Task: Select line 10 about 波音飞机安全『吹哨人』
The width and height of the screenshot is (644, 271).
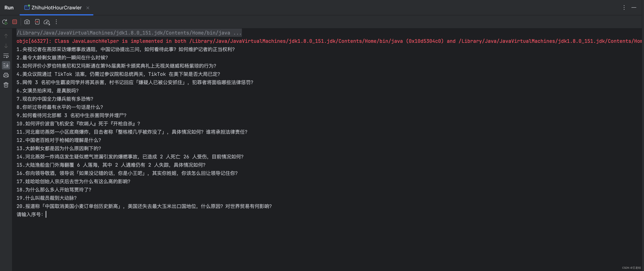Action: pos(78,123)
